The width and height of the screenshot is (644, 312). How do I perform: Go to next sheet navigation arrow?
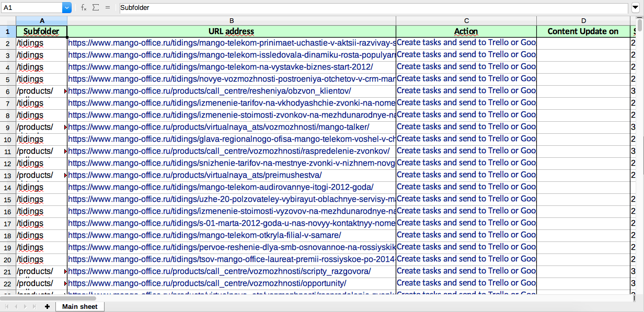[x=25, y=306]
